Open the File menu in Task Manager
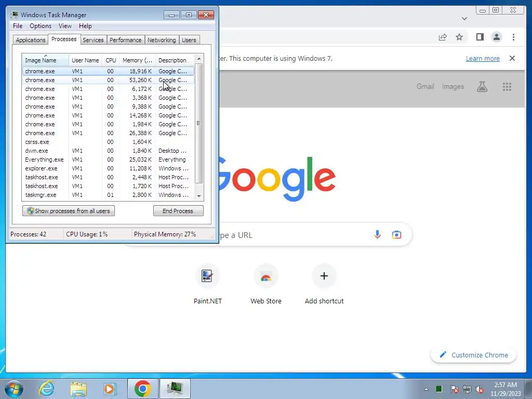 pos(18,26)
